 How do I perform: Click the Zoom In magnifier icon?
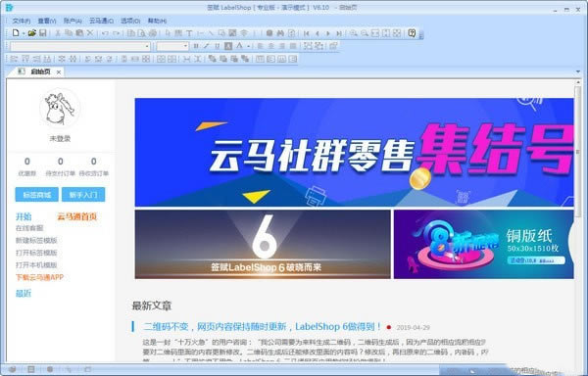353,33
